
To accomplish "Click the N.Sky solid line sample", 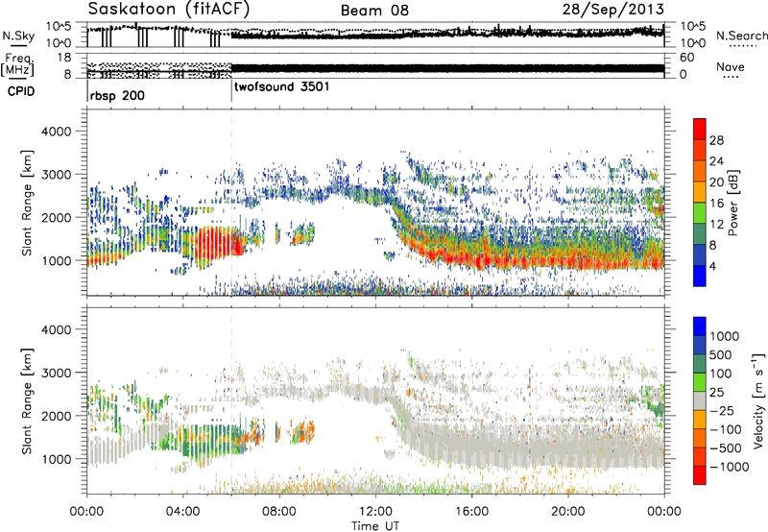I will [x=18, y=45].
